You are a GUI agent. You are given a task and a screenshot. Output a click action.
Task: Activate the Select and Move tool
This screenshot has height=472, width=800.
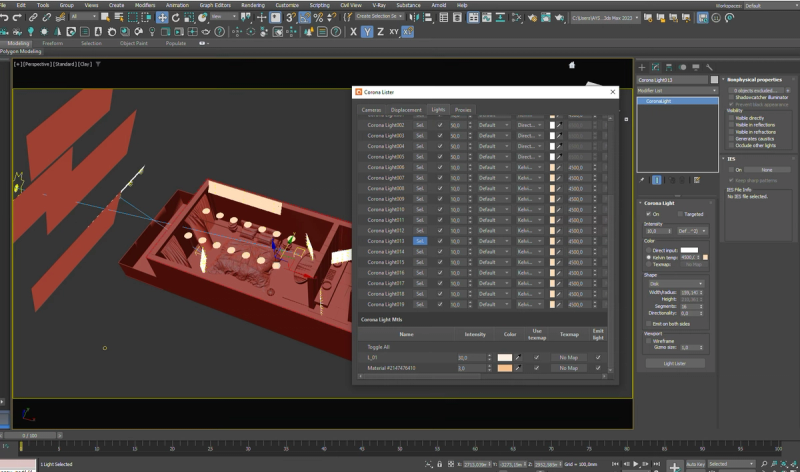click(x=162, y=18)
